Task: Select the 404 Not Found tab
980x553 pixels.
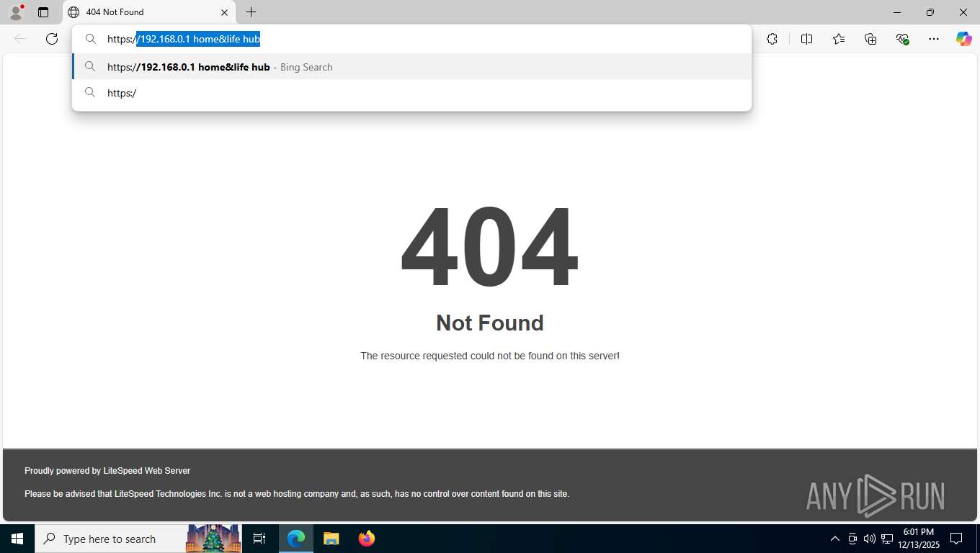Action: 149,12
